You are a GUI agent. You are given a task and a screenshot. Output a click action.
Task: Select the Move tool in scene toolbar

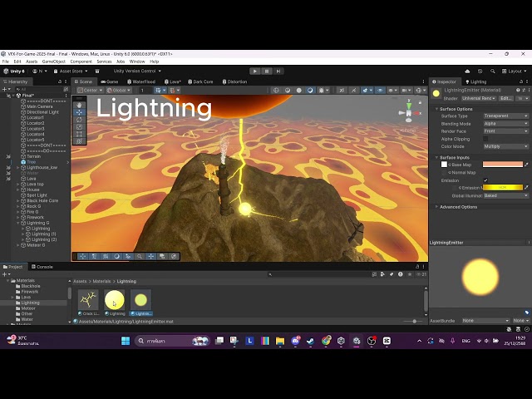80,112
